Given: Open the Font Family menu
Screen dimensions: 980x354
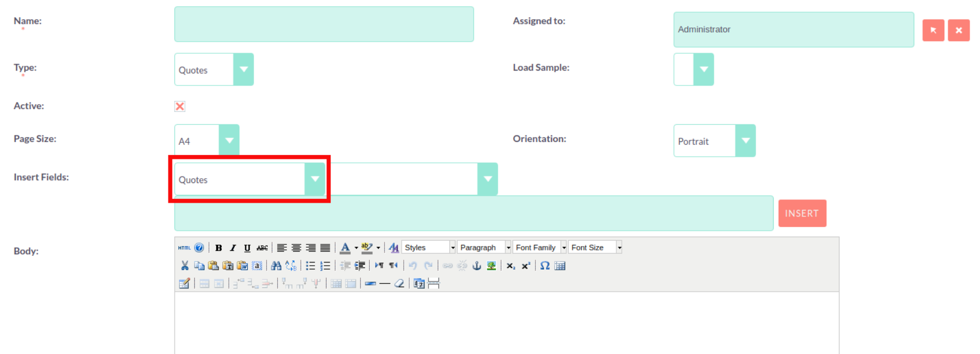Looking at the screenshot, I should 540,248.
